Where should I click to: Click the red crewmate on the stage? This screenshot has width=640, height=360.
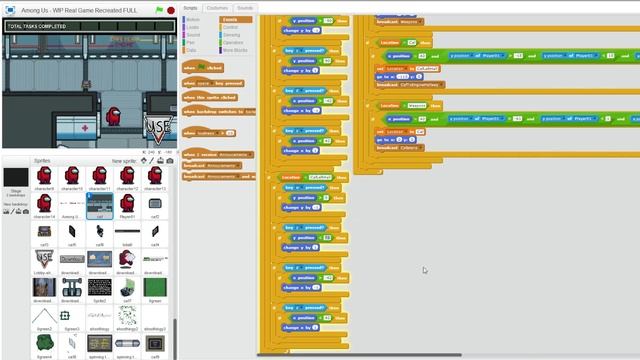click(x=113, y=116)
